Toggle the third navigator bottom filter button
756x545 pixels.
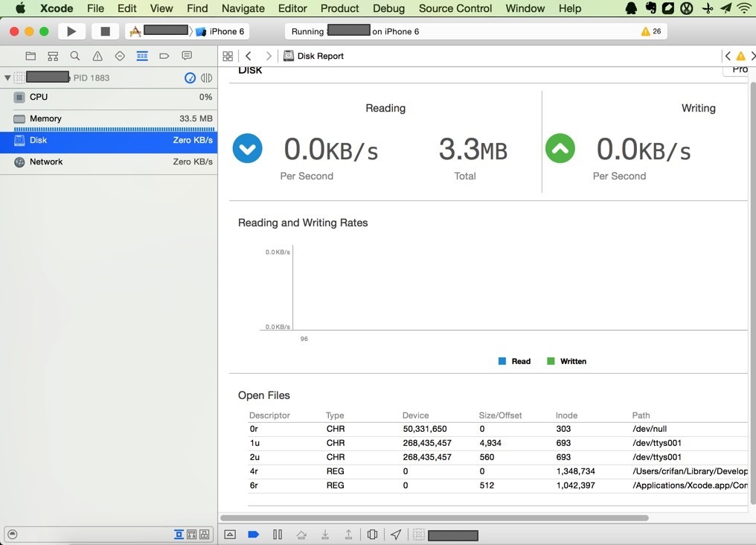(205, 535)
